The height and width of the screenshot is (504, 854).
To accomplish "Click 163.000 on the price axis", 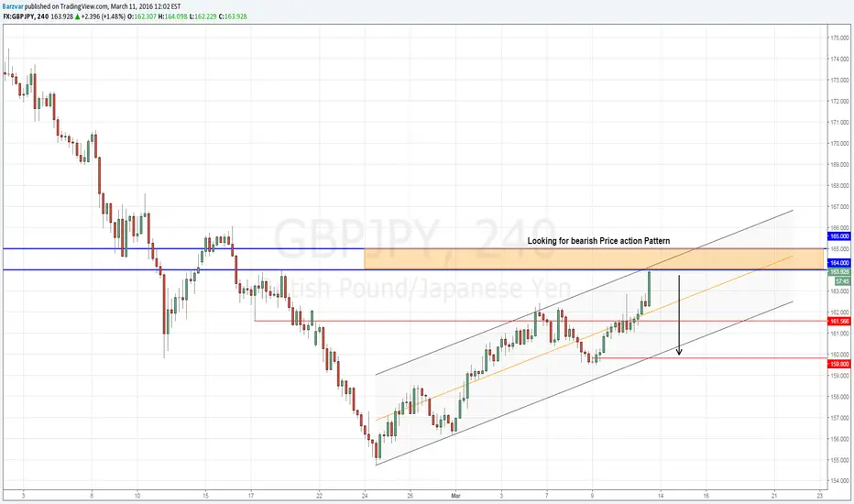I will [x=839, y=291].
